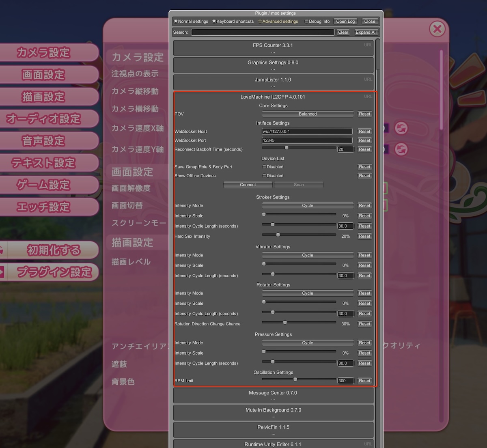The image size is (487, 448).
Task: Toggle Save Group Role & Body Part checkbox
Action: coord(264,167)
